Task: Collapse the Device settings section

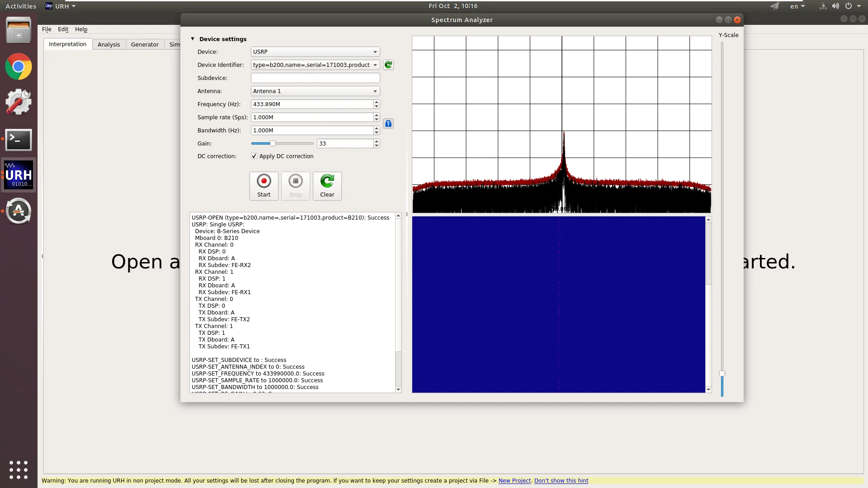Action: coord(193,39)
